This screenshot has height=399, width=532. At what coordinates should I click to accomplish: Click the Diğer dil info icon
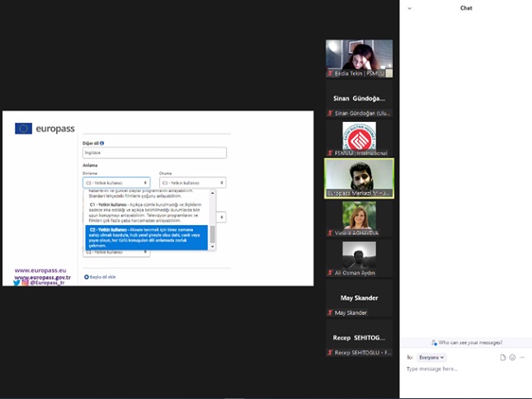point(101,143)
